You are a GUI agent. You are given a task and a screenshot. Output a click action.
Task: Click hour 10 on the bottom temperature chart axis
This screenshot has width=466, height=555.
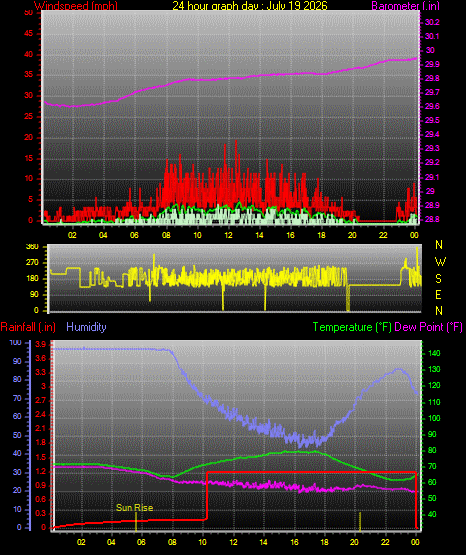click(x=202, y=542)
